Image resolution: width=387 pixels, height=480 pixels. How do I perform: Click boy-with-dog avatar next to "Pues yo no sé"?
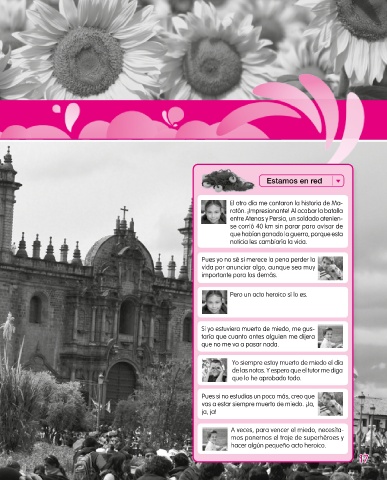pos(330,268)
